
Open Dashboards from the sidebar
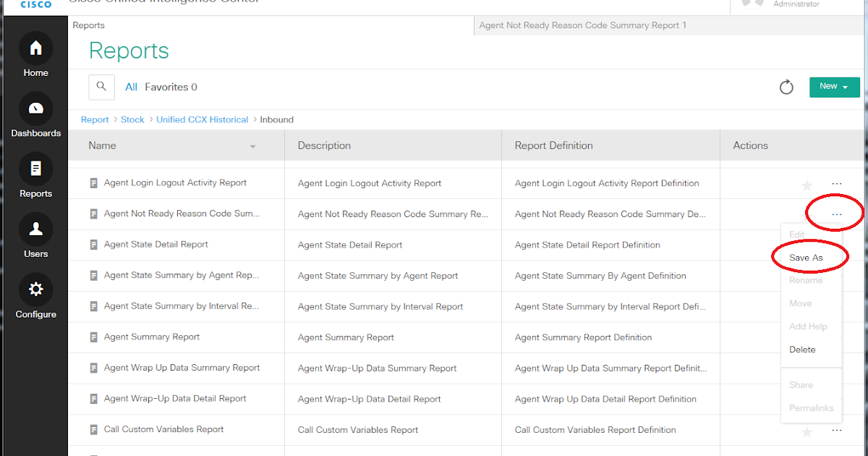click(35, 116)
